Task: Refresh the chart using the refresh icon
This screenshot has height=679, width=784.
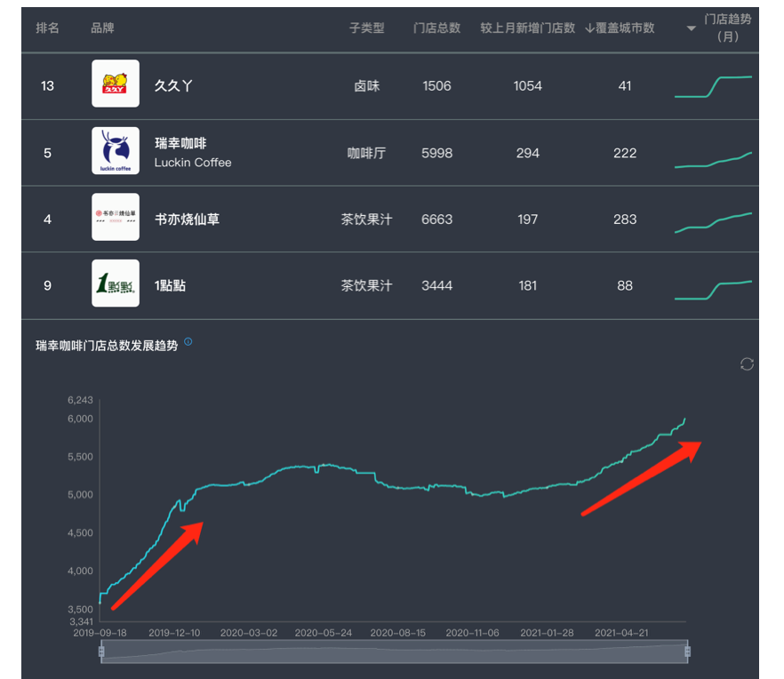Action: (x=747, y=364)
